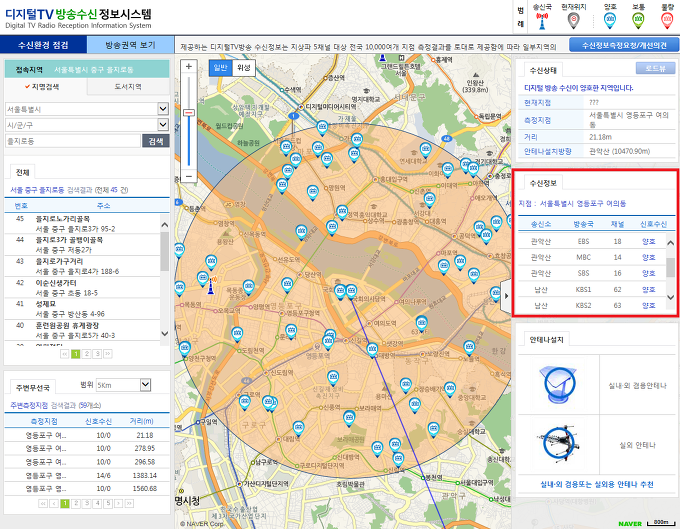Click the transmitter station legend icon
Screen dimensions: 680x529
tap(542, 21)
